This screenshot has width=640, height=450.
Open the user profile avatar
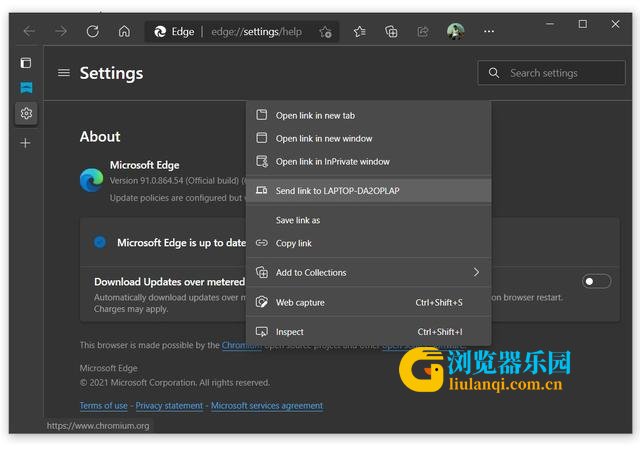pos(456,31)
